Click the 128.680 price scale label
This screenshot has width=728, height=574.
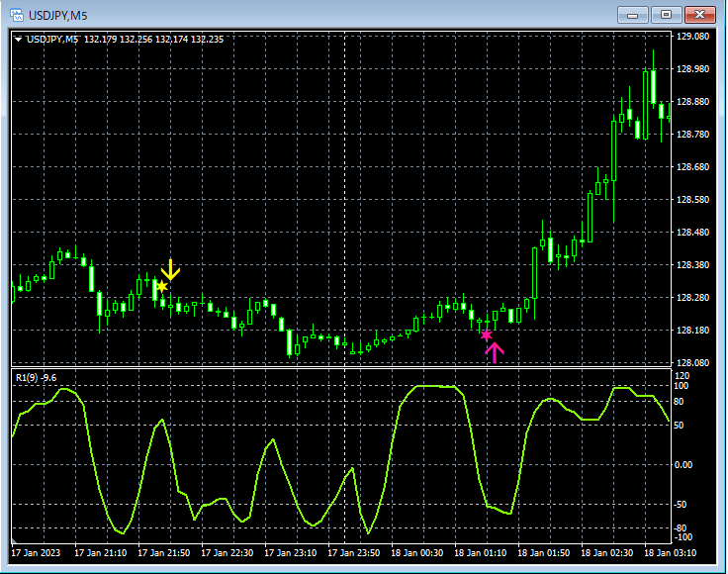pos(692,166)
